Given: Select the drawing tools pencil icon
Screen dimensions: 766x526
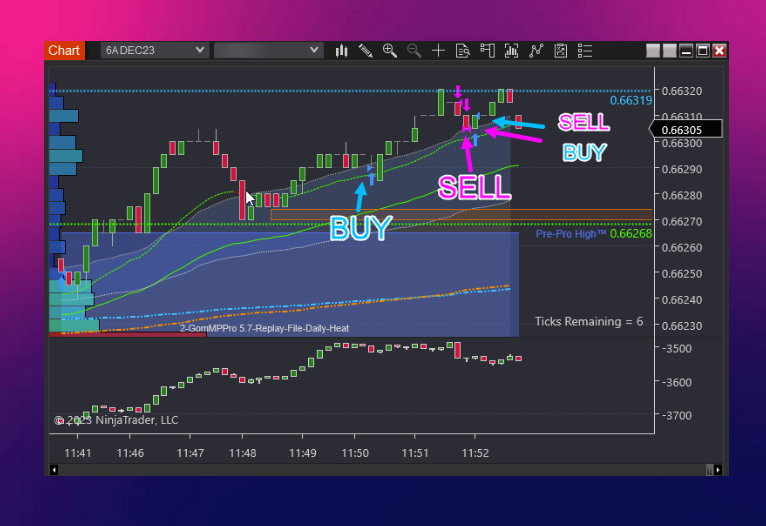Looking at the screenshot, I should [366, 50].
